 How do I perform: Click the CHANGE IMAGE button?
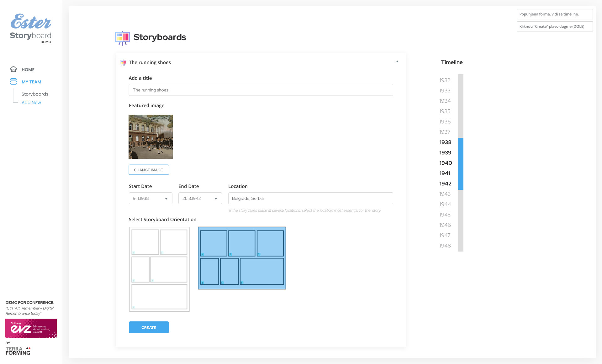149,170
